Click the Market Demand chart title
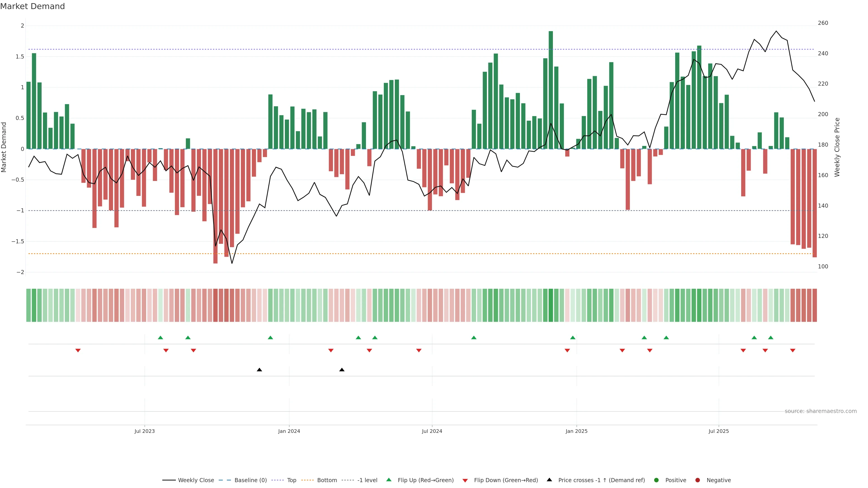The width and height of the screenshot is (868, 488). click(x=32, y=6)
